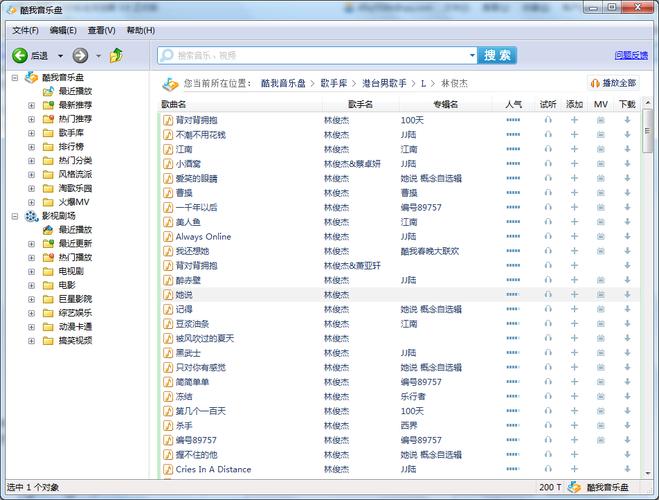Image resolution: width=659 pixels, height=500 pixels.
Task: Click the 酷我音乐盘 breadcrumb link
Action: pos(283,83)
